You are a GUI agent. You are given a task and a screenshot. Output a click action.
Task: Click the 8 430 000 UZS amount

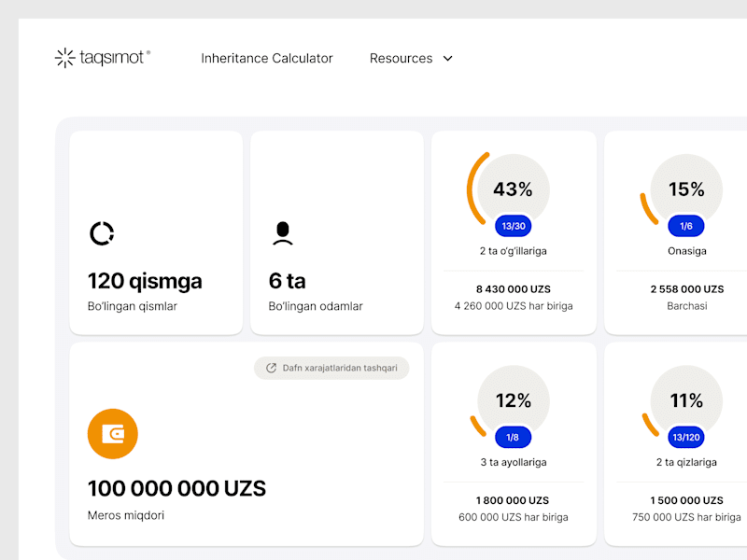pyautogui.click(x=513, y=289)
